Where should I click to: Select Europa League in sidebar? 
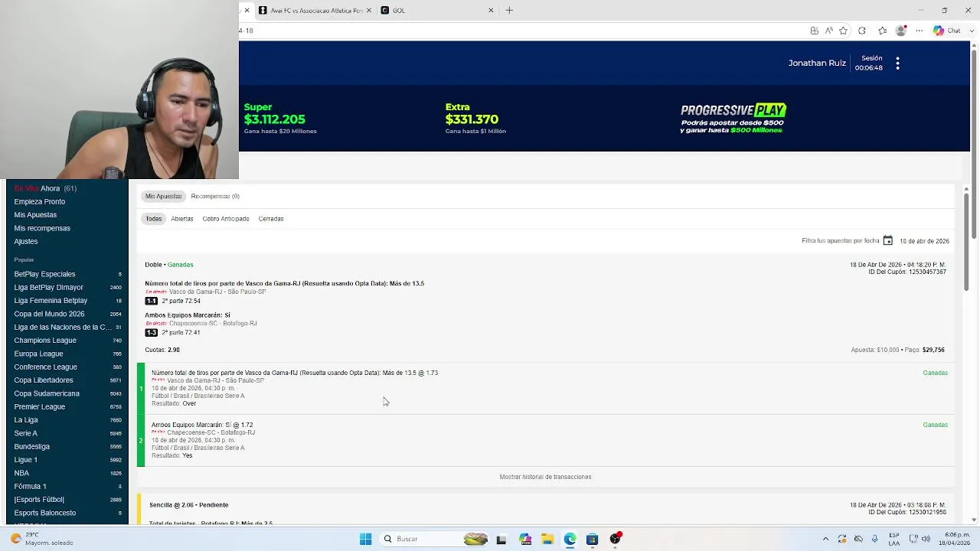(x=67, y=354)
